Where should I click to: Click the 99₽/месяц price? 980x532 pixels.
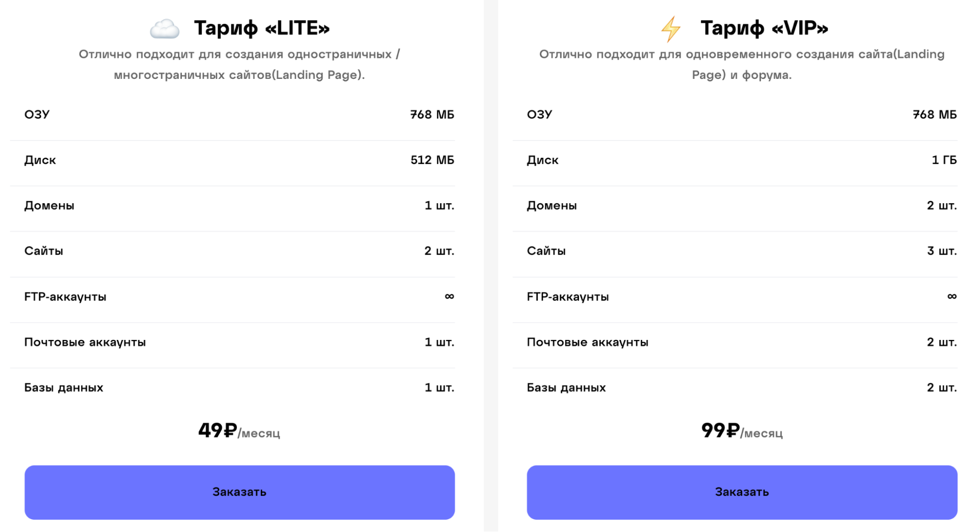[x=741, y=431]
